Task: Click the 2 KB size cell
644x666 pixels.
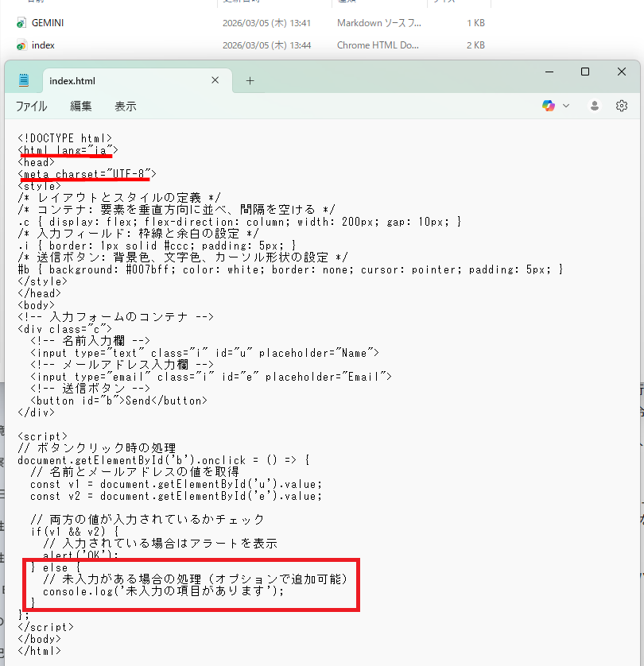Action: [475, 45]
